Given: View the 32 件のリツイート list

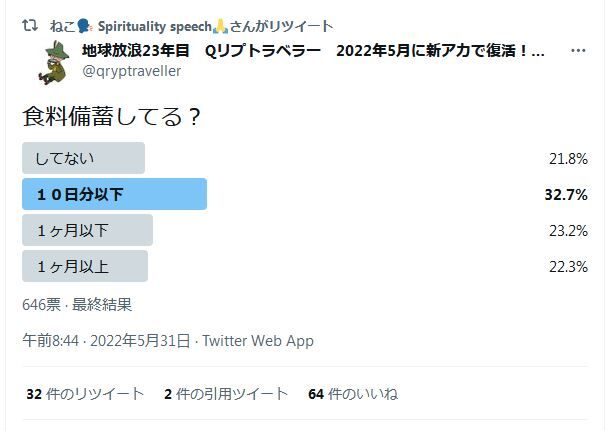Looking at the screenshot, I should click(x=85, y=394).
